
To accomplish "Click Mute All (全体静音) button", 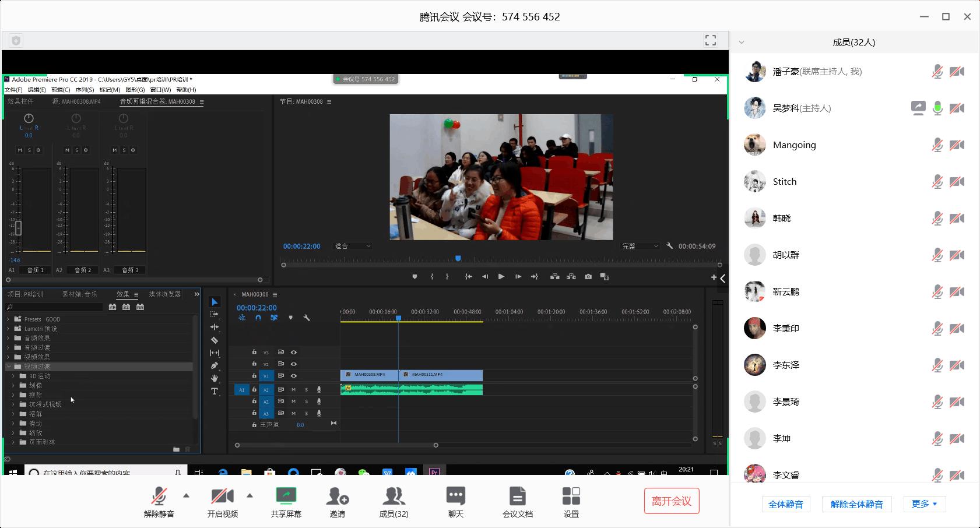I will point(785,504).
